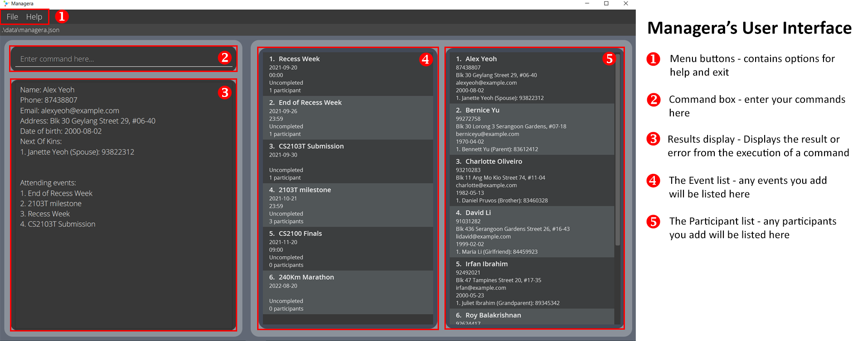Click 'alexyeoh@example.com' in participant list
Image resolution: width=868 pixels, height=341 pixels.
click(486, 83)
